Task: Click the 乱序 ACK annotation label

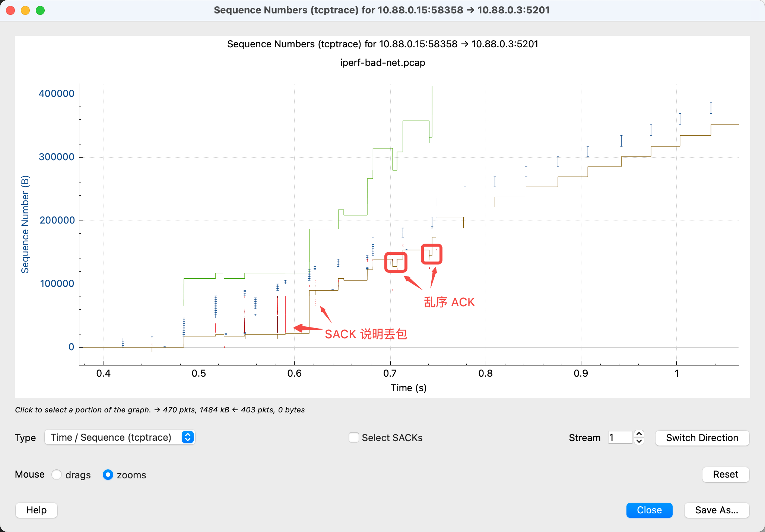Action: point(449,302)
